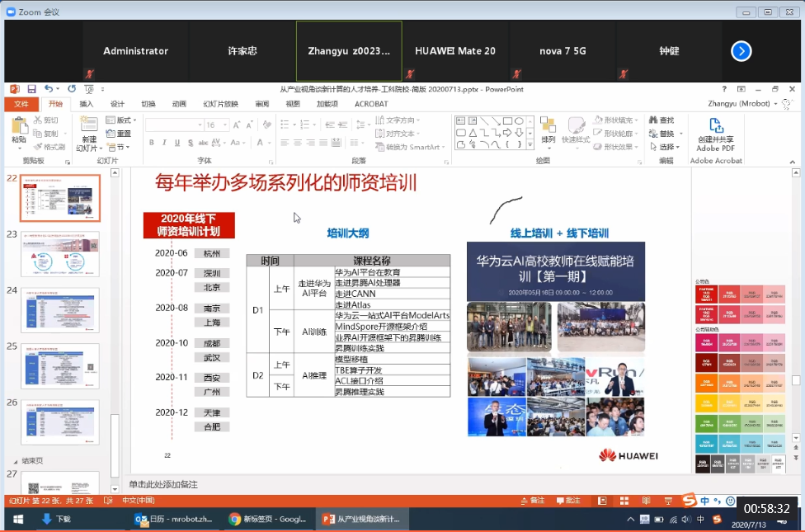Toggle bold text formatting

click(151, 143)
